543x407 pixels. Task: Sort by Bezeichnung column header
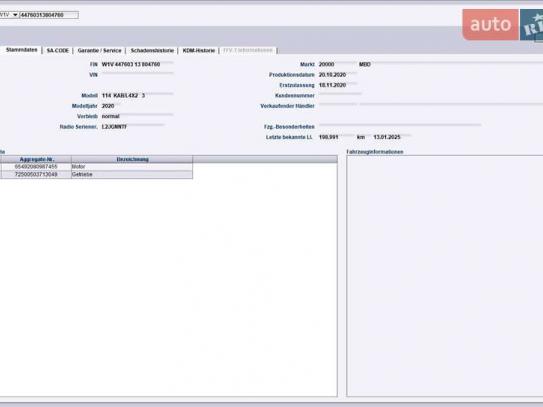point(132,159)
